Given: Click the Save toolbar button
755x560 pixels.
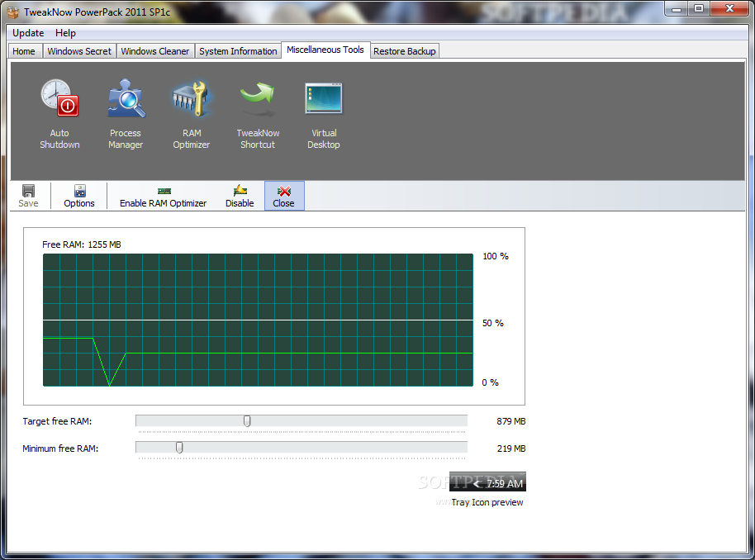Looking at the screenshot, I should pos(28,196).
